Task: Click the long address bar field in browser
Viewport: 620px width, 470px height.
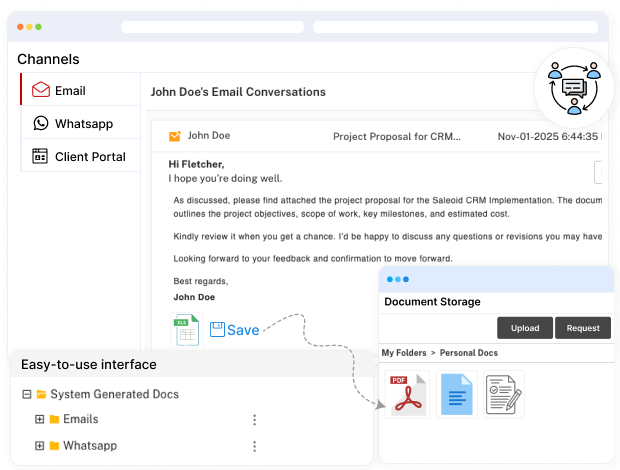Action: (455, 27)
